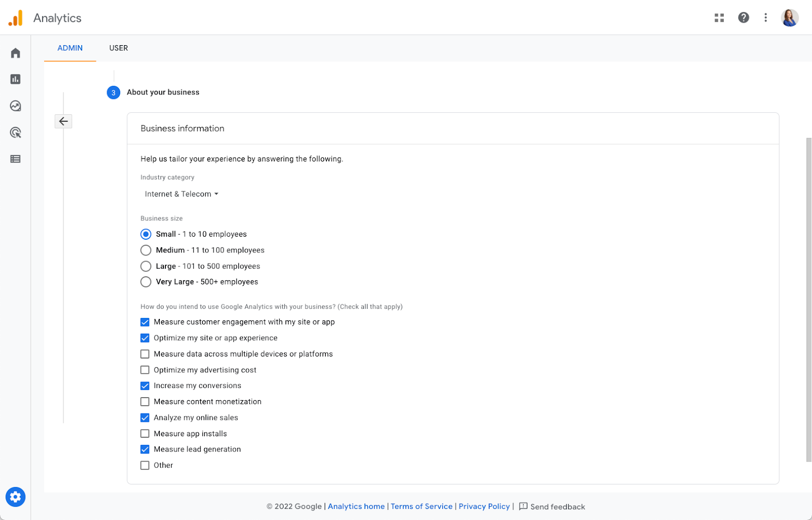The image size is (812, 520).
Task: Open the Industry category dropdown
Action: point(182,194)
